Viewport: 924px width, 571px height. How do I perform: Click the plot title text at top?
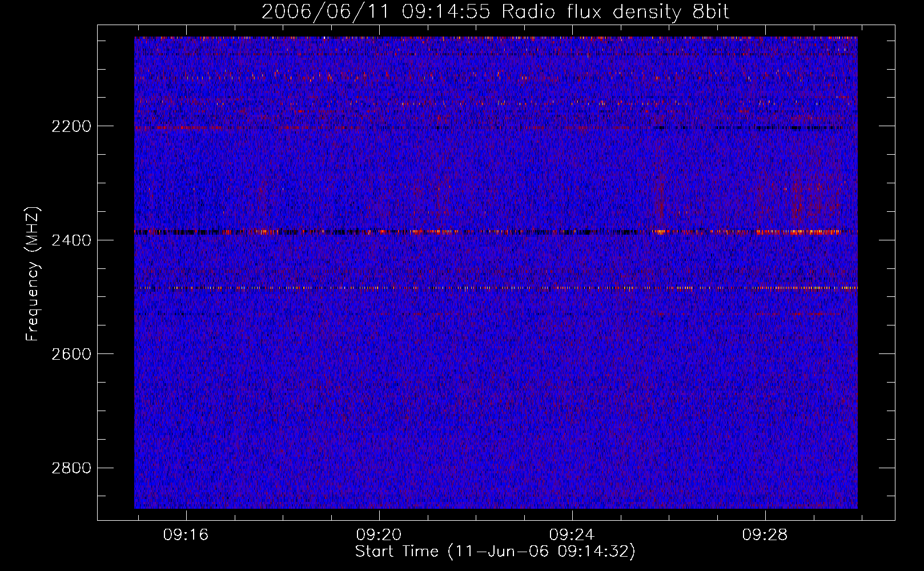pyautogui.click(x=495, y=12)
